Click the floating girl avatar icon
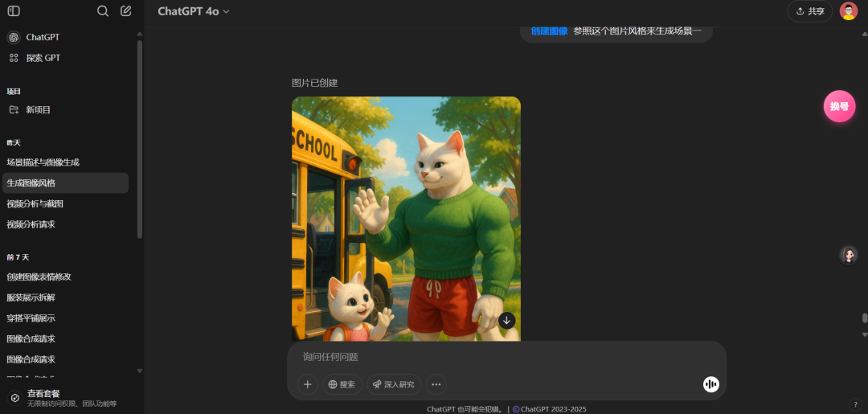The image size is (868, 414). pyautogui.click(x=848, y=255)
